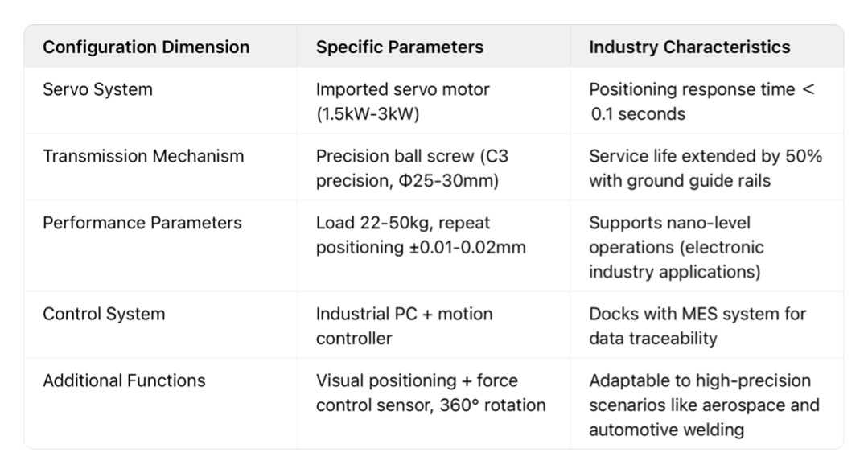Select the Servo System row label

(x=97, y=89)
